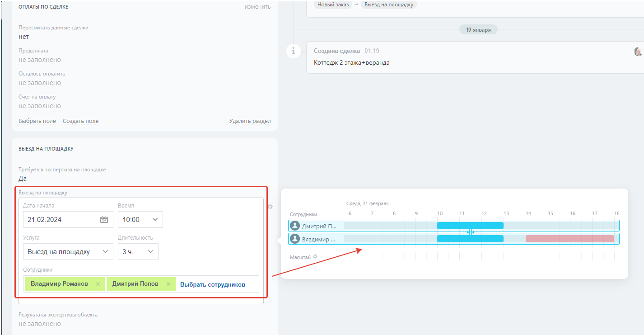Select Владимир's blue booking bar in the schedule
The height and width of the screenshot is (335, 644).
[470, 239]
